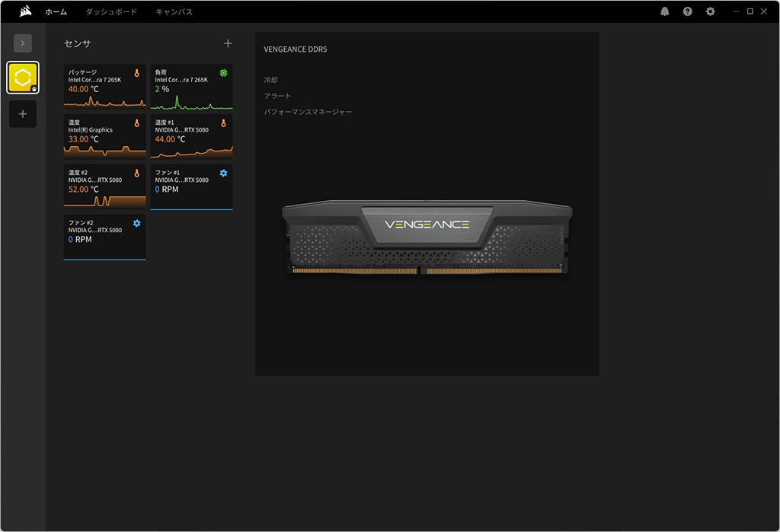Click the CPU chip icon on 負荷 tile
The height and width of the screenshot is (532, 780).
click(x=223, y=73)
